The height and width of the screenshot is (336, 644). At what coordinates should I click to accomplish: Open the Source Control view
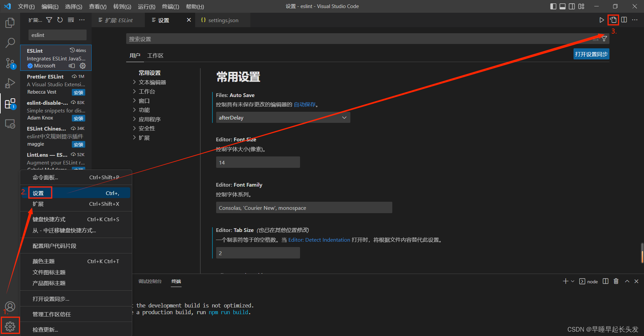point(10,63)
